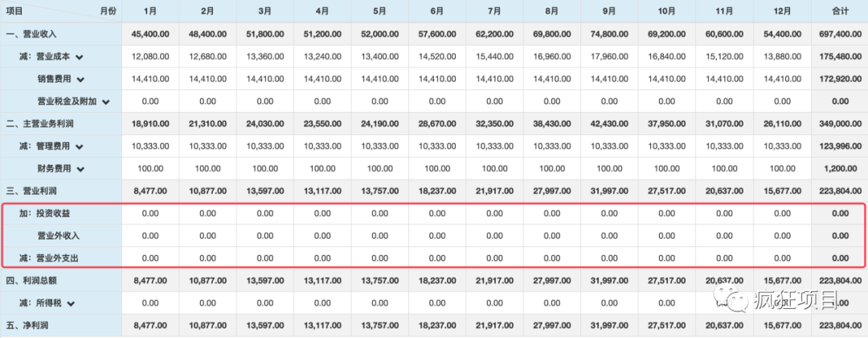This screenshot has height=338, width=868.
Task: Click the 营业外收入 row label
Action: [58, 237]
